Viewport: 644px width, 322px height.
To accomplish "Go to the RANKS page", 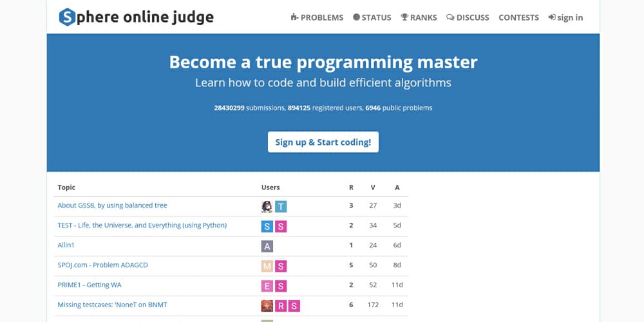I will point(419,17).
